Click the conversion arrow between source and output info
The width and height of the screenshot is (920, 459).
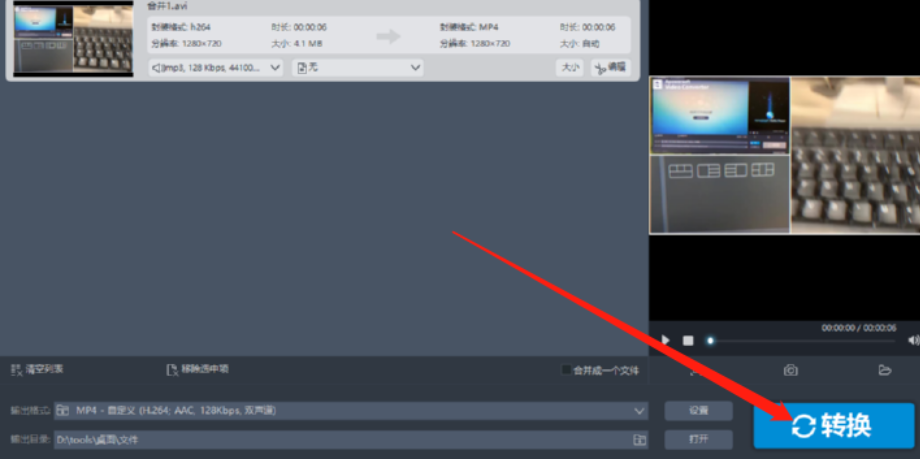pyautogui.click(x=388, y=36)
